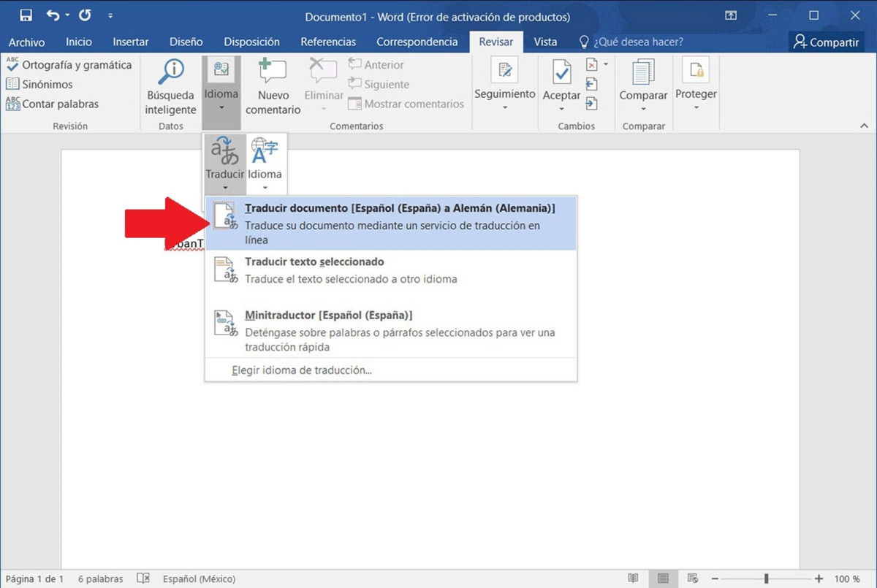877x588 pixels.
Task: Insert a Nuevo comentario
Action: [272, 86]
